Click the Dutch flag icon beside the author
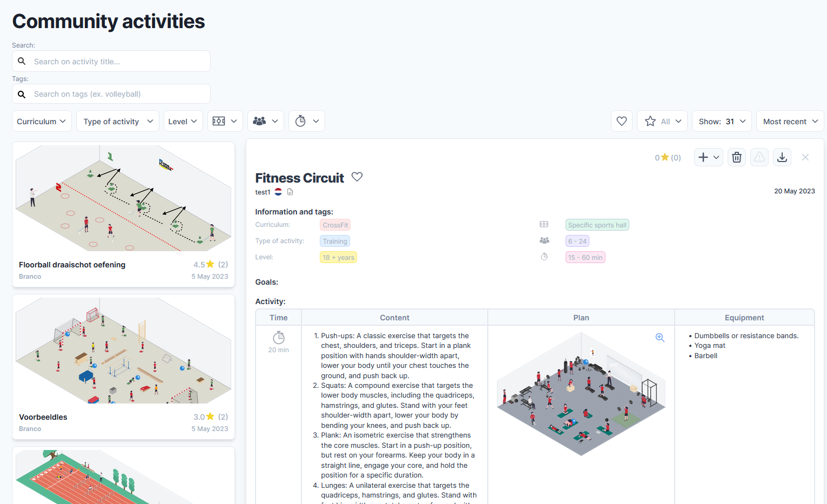The width and height of the screenshot is (827, 504). (x=278, y=191)
